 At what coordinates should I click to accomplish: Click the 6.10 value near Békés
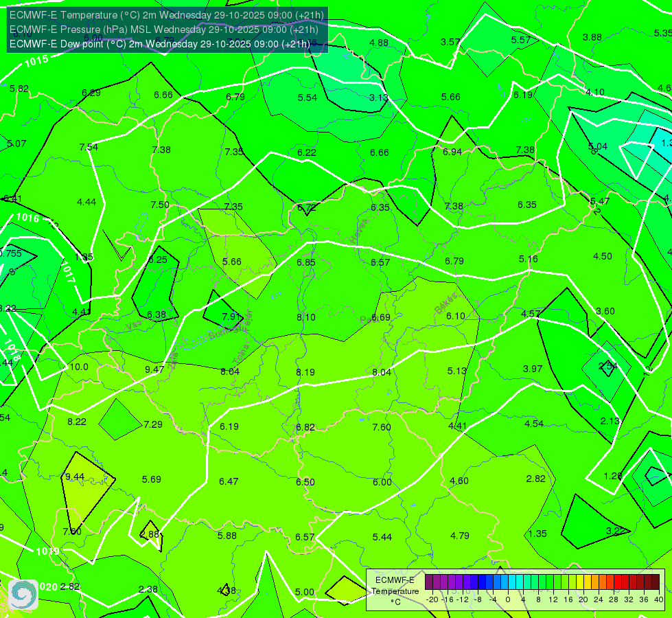click(456, 316)
